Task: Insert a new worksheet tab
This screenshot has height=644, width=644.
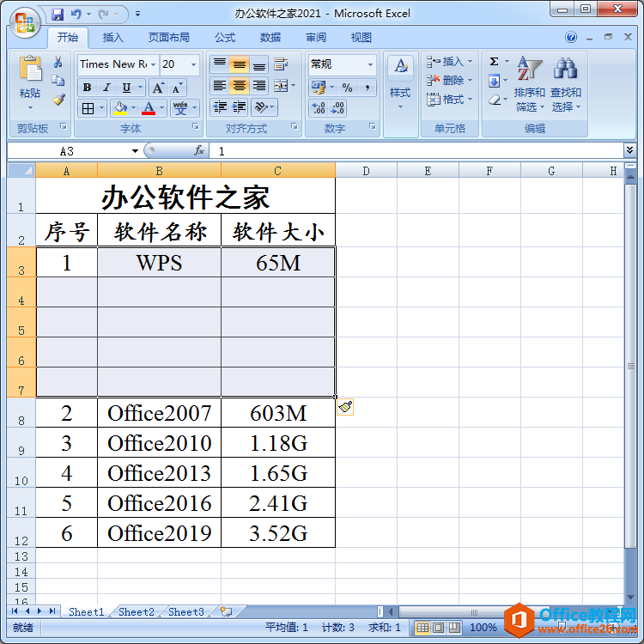Action: point(226,612)
